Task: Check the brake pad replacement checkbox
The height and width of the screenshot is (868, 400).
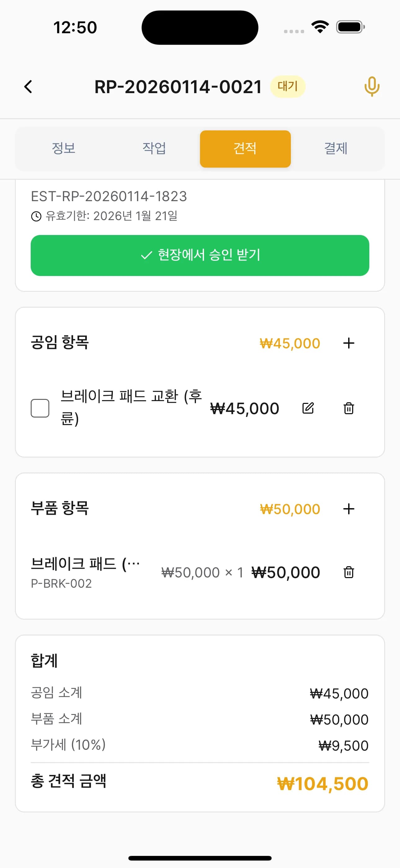Action: coord(40,408)
